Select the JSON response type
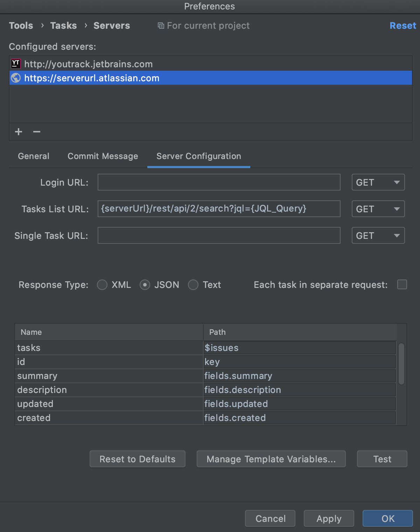The image size is (420, 532). coord(145,285)
